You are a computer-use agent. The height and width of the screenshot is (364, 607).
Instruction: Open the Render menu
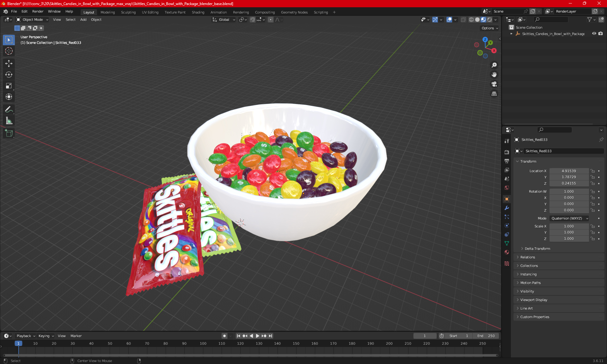tap(38, 11)
